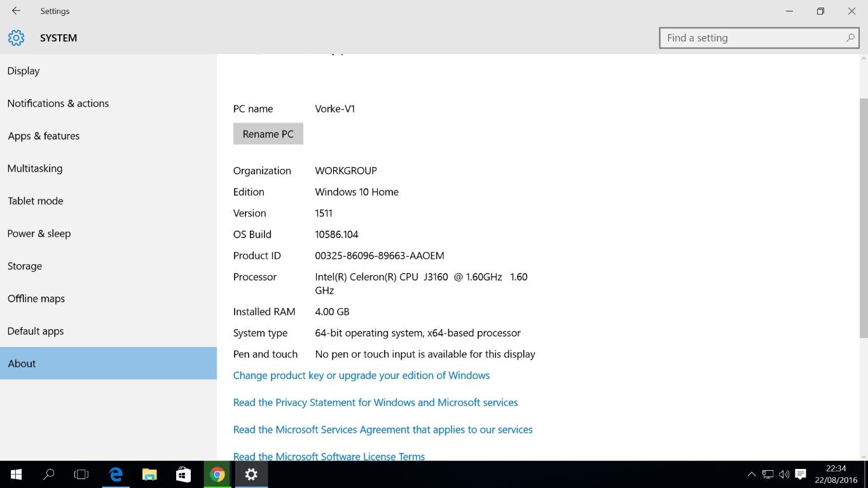868x488 pixels.
Task: Switch to Google Chrome on the taskbar
Action: (x=217, y=475)
